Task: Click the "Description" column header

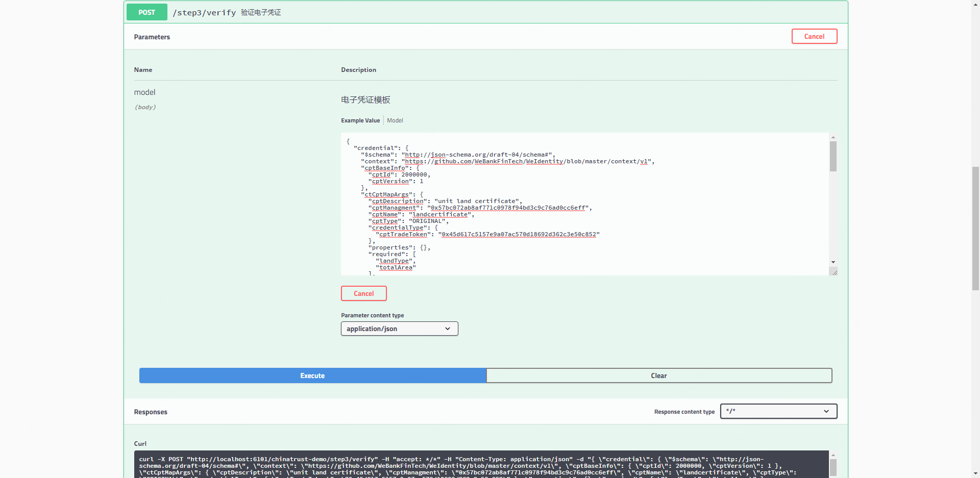Action: 358,70
